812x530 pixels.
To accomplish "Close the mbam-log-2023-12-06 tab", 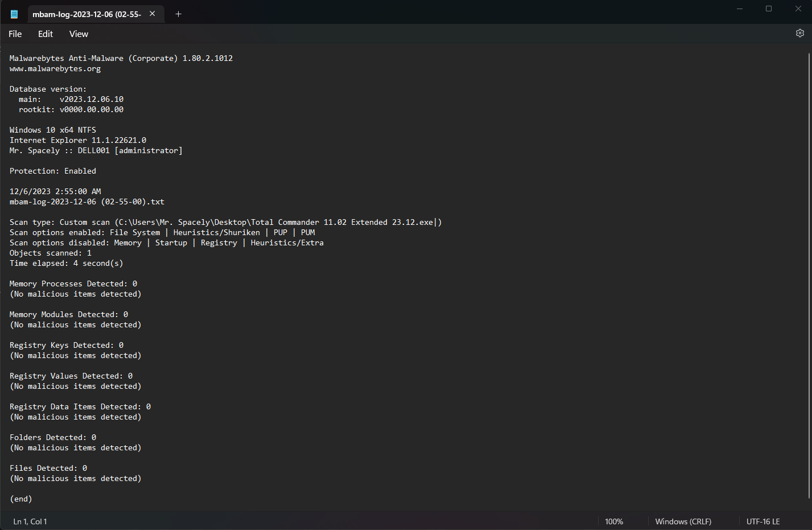I will [x=152, y=14].
